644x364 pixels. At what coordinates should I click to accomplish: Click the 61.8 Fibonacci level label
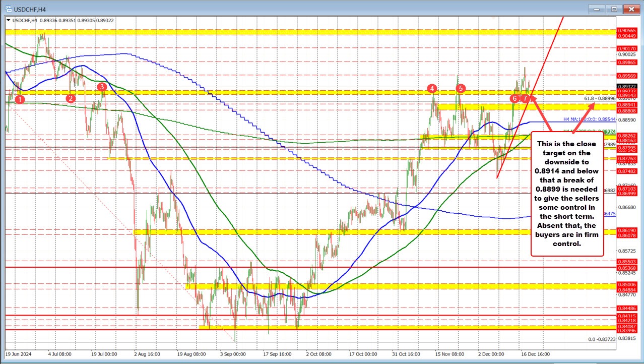click(600, 98)
